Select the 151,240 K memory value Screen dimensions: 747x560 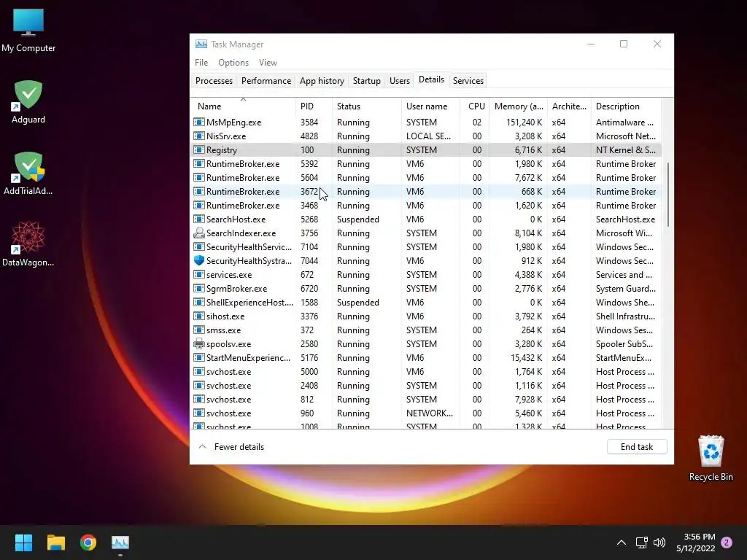point(524,122)
